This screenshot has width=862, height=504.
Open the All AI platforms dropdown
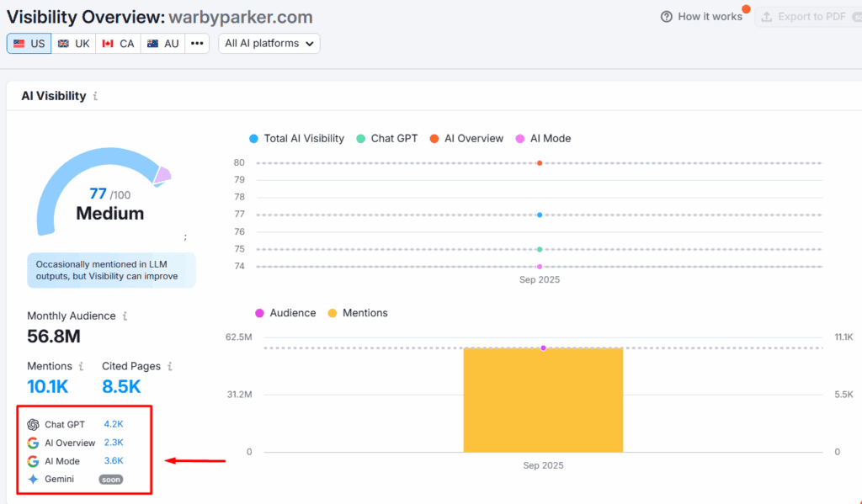click(269, 43)
